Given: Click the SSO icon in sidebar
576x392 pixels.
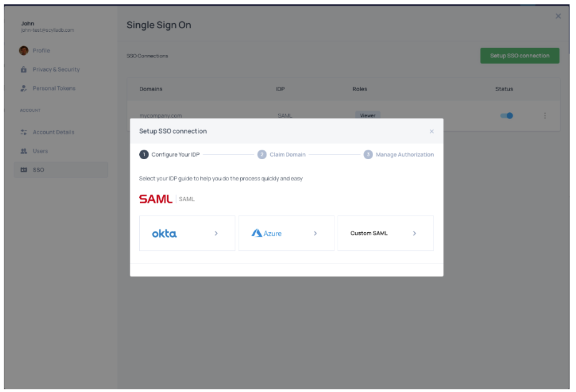Looking at the screenshot, I should click(24, 170).
